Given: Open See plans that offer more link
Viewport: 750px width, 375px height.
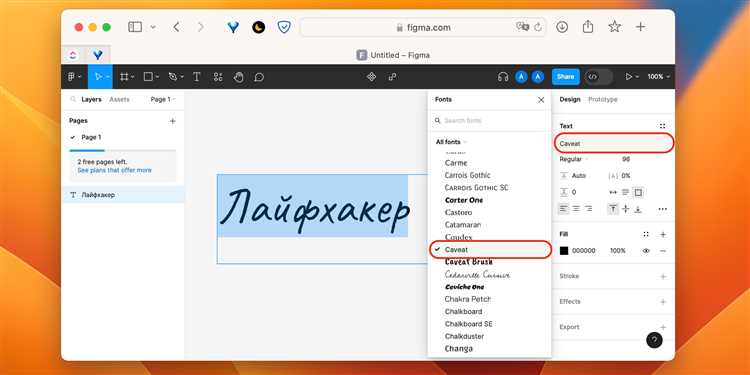Looking at the screenshot, I should coord(114,170).
